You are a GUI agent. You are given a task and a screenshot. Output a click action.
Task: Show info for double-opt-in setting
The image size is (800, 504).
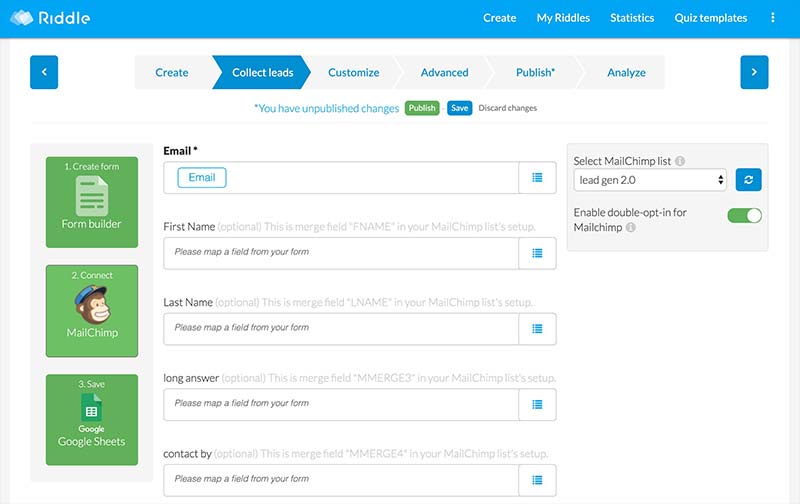click(x=631, y=228)
